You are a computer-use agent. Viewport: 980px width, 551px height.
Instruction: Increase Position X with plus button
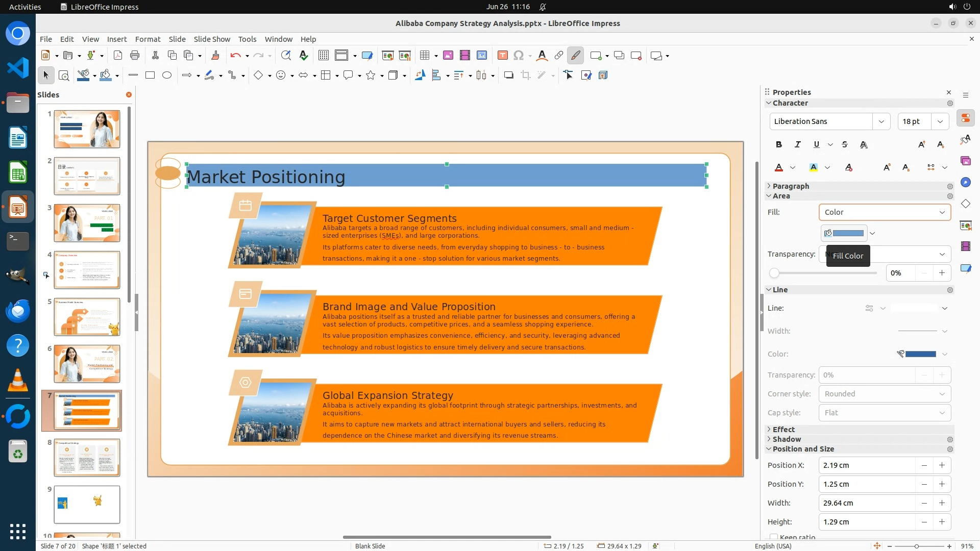942,465
